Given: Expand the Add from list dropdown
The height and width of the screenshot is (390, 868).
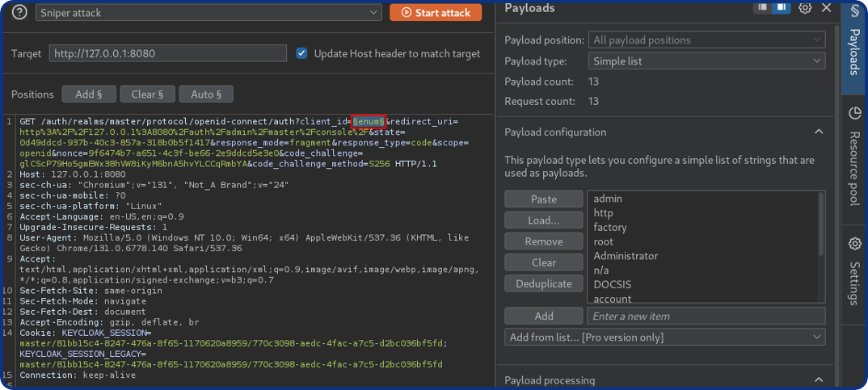Looking at the screenshot, I should pos(664,337).
